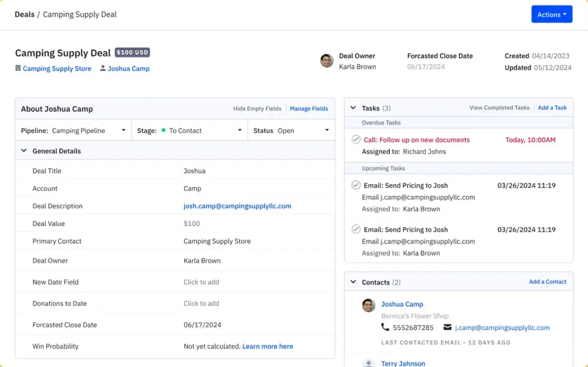Click Add a Task

[x=552, y=108]
